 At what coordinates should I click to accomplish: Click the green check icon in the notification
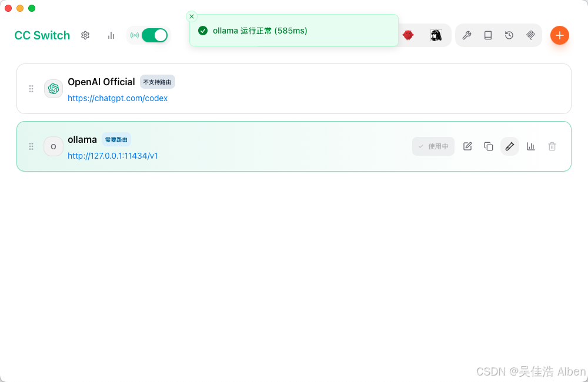(203, 31)
